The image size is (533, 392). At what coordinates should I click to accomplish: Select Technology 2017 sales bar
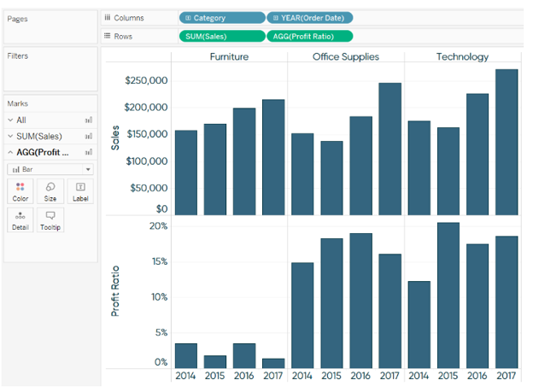tap(507, 142)
